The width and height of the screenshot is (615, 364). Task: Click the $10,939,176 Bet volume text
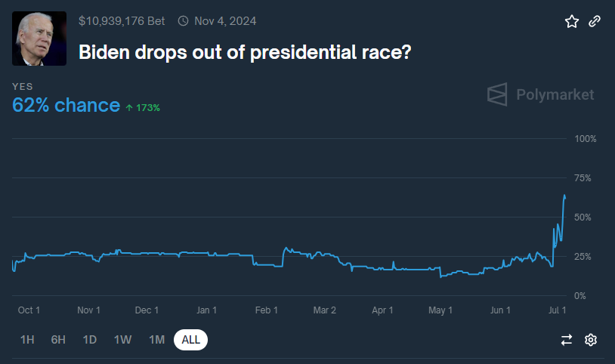click(122, 21)
